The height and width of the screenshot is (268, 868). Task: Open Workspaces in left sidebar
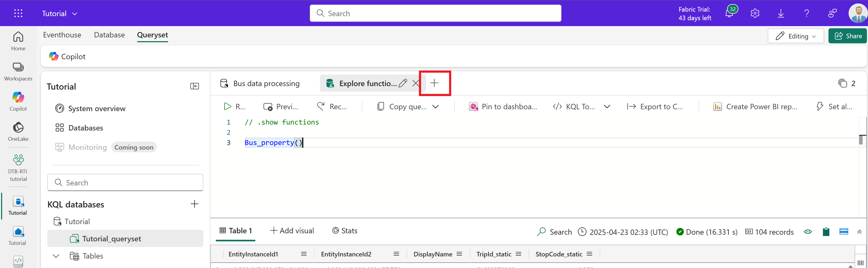tap(18, 72)
